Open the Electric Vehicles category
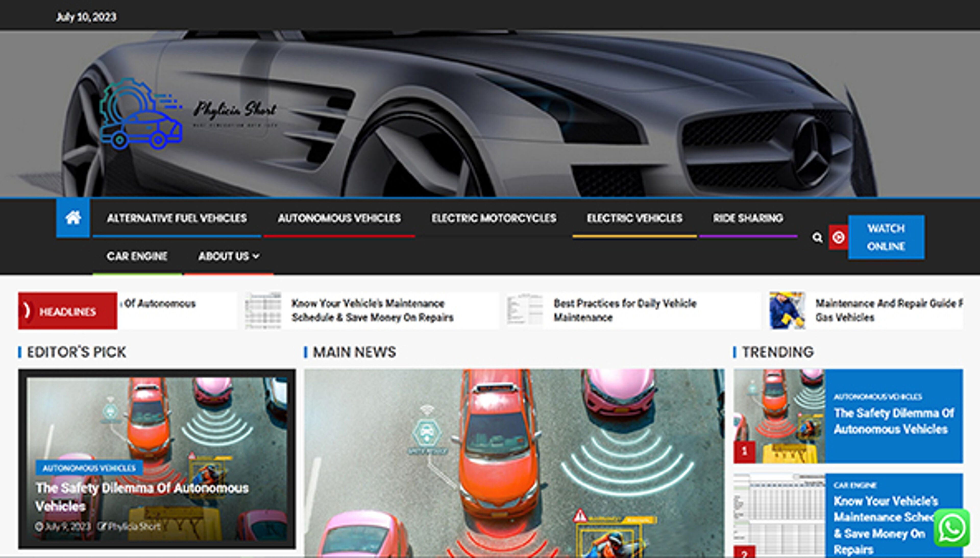 pyautogui.click(x=634, y=218)
